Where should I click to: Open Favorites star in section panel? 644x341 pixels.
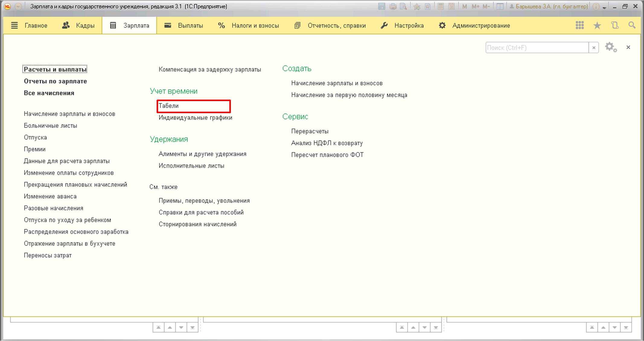[x=597, y=25]
